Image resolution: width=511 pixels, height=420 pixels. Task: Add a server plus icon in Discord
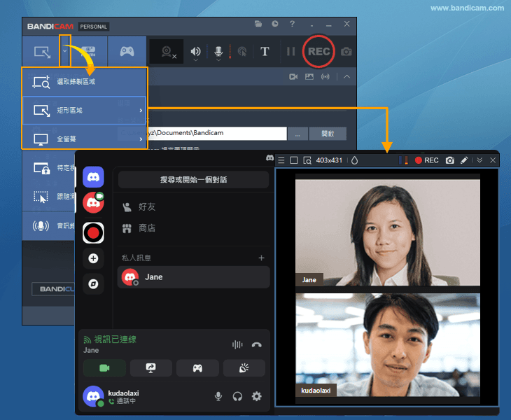tap(93, 258)
